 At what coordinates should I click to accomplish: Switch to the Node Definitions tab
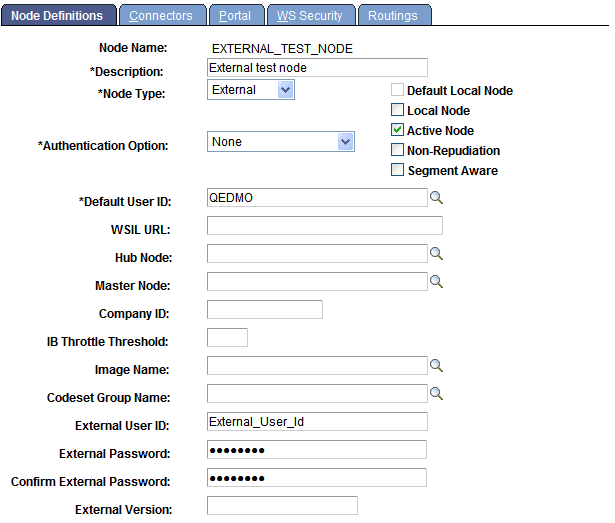57,15
